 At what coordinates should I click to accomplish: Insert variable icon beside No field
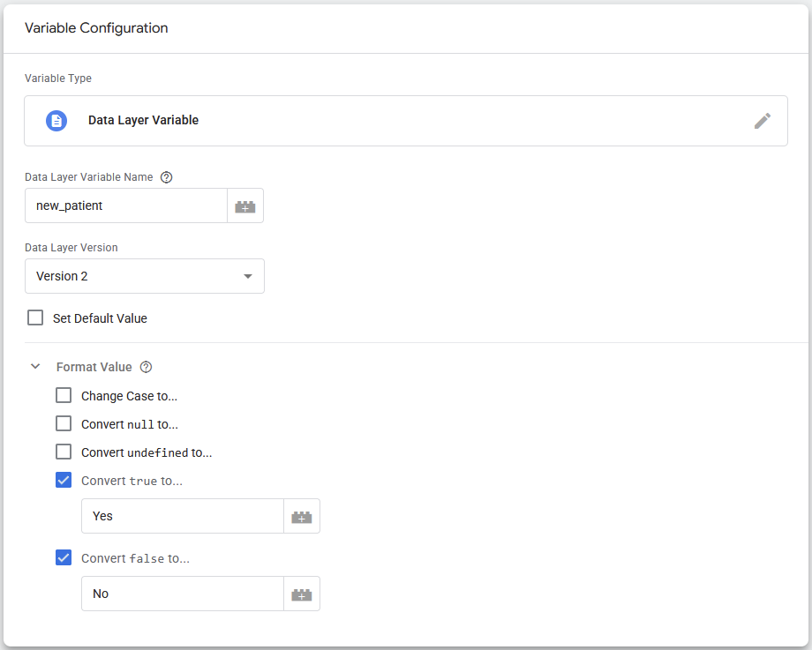[302, 594]
